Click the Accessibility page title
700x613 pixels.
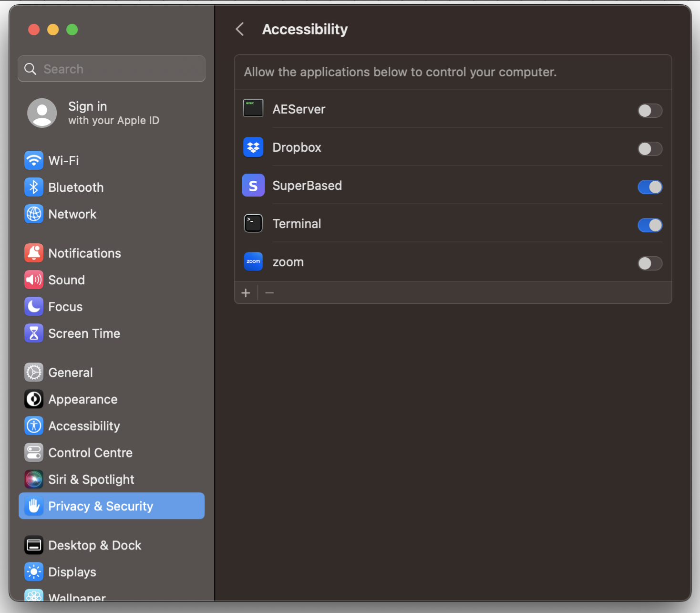[305, 29]
